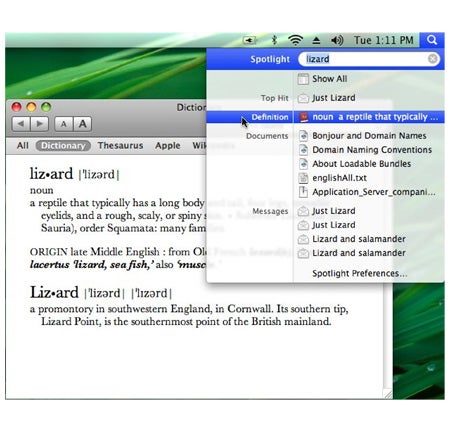Go back in Dictionary history
The height and width of the screenshot is (432, 450).
click(21, 124)
